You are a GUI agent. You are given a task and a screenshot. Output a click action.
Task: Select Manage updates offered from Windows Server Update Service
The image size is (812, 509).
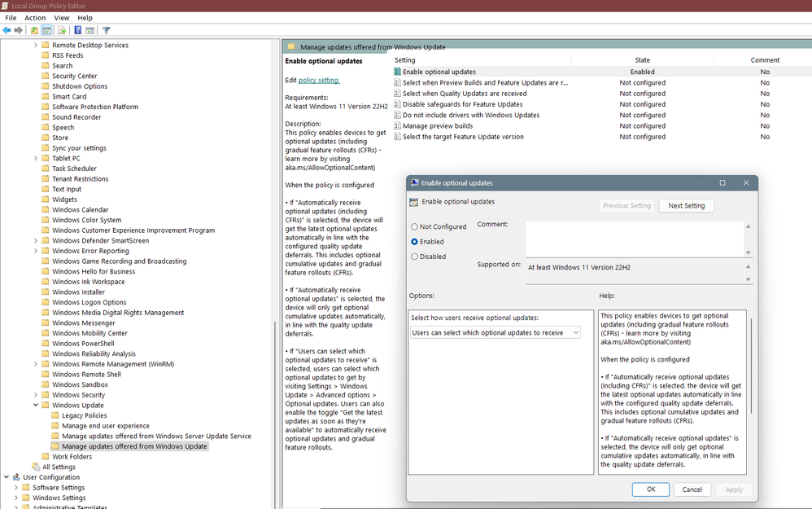point(156,436)
